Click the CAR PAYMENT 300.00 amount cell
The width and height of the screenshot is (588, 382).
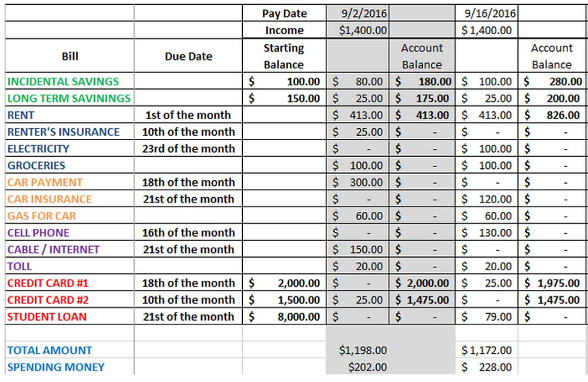coord(358,182)
